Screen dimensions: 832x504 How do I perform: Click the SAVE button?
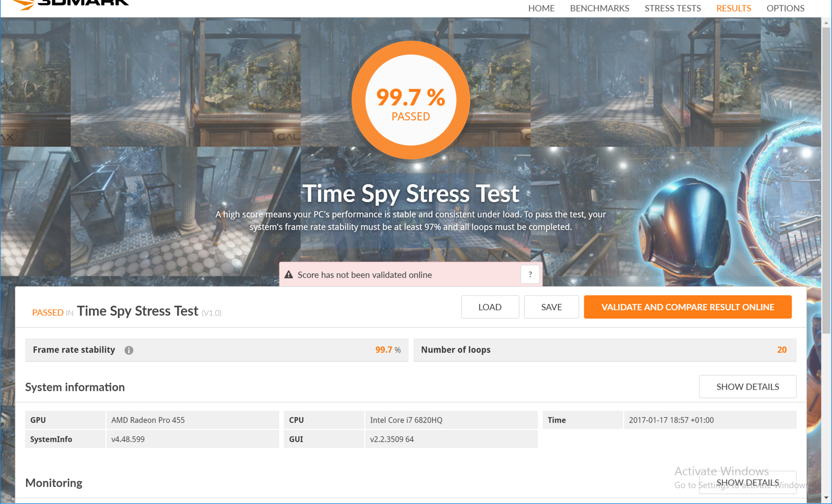point(551,307)
